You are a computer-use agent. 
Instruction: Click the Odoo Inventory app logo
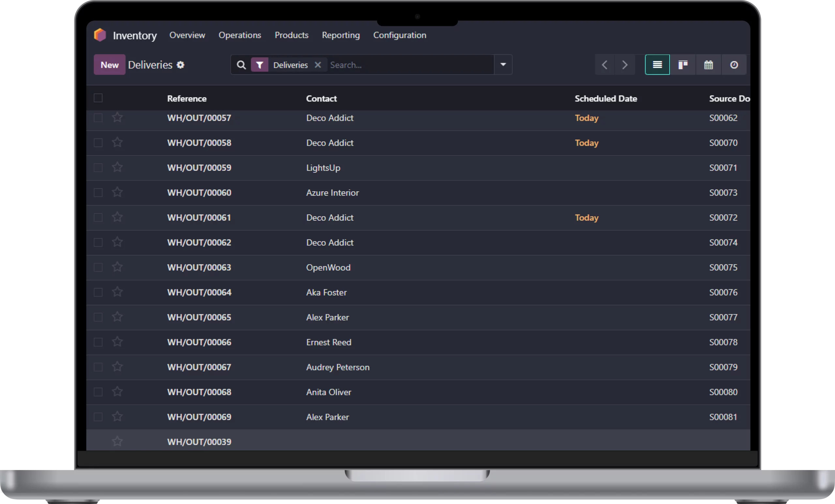point(100,35)
